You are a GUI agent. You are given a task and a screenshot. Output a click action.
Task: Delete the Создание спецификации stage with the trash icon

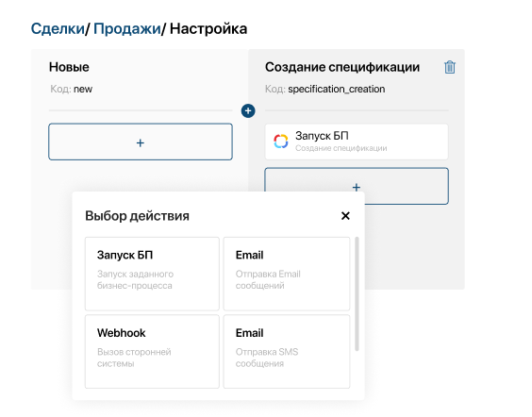coord(450,67)
